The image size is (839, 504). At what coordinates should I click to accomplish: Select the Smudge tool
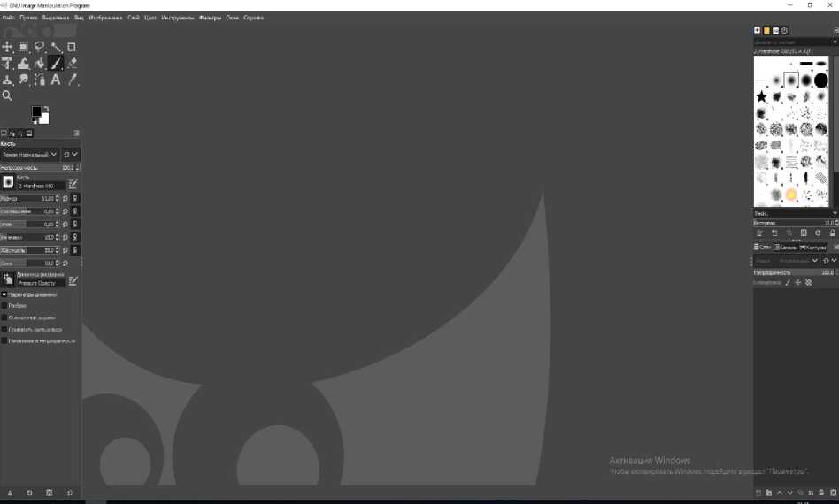coord(24,80)
